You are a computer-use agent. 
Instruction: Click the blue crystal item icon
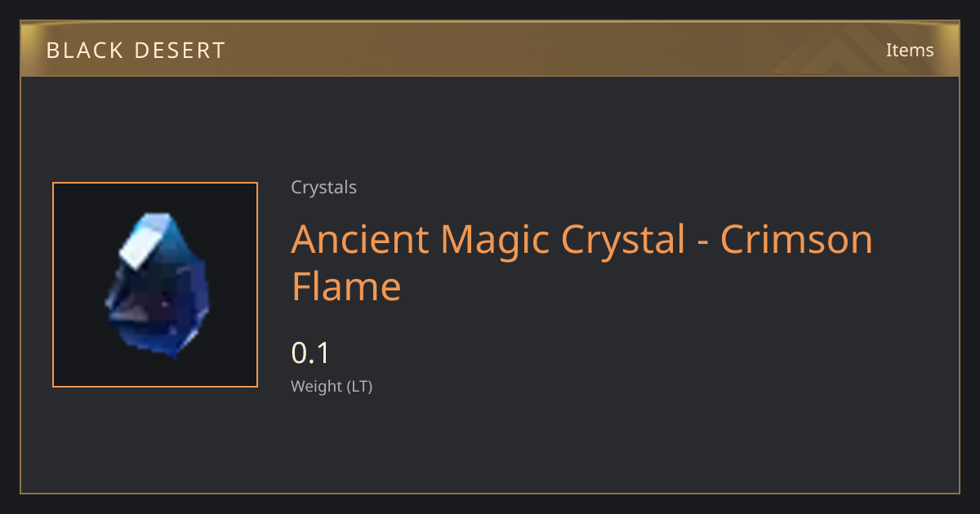click(158, 286)
